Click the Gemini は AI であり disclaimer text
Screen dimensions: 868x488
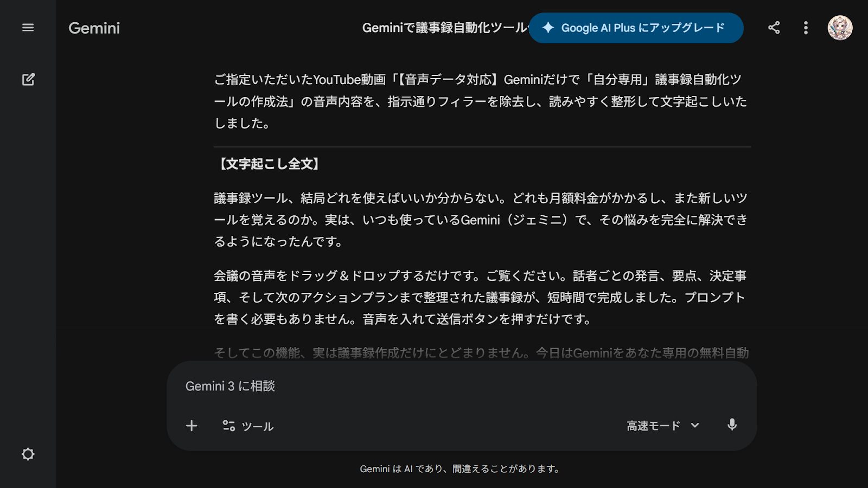tap(460, 468)
